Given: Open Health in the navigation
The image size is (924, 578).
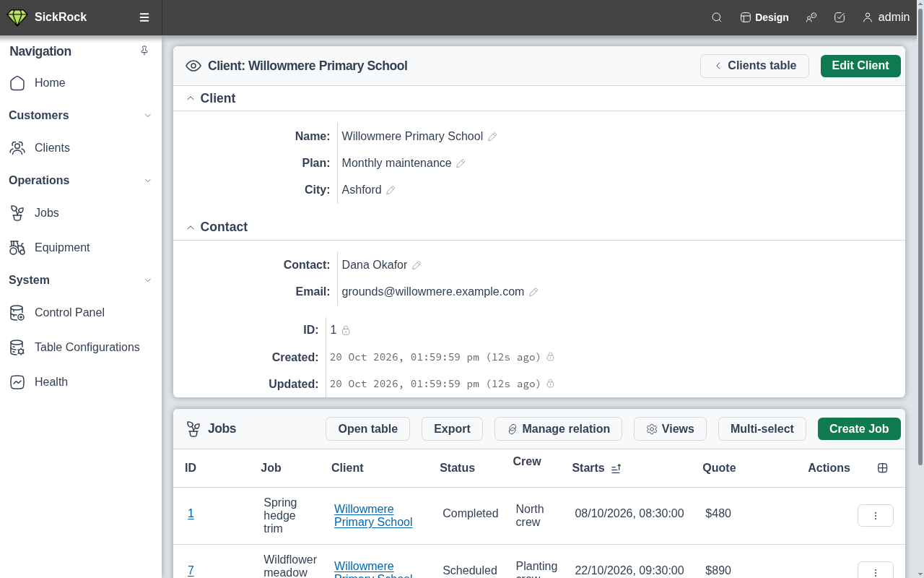Looking at the screenshot, I should (81, 382).
